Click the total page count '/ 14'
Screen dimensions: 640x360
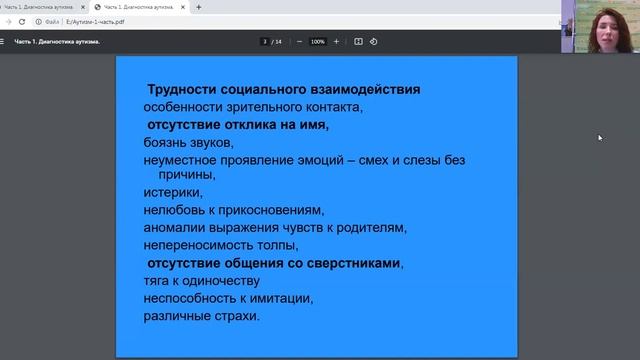(x=277, y=42)
